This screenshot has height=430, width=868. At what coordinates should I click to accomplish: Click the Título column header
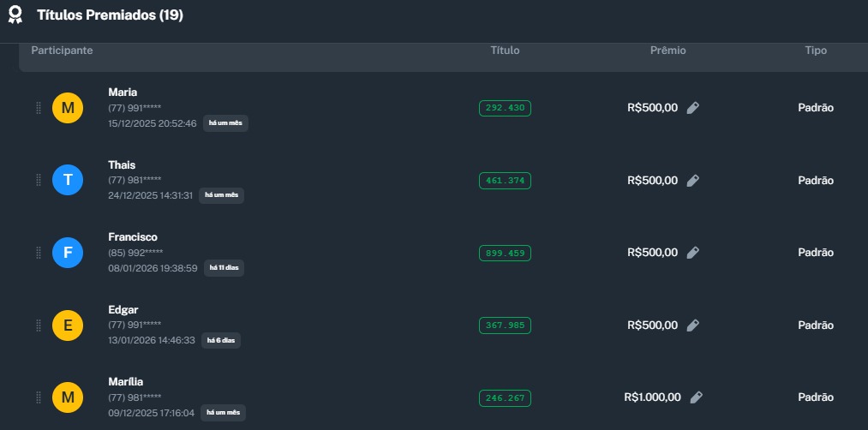click(x=505, y=51)
